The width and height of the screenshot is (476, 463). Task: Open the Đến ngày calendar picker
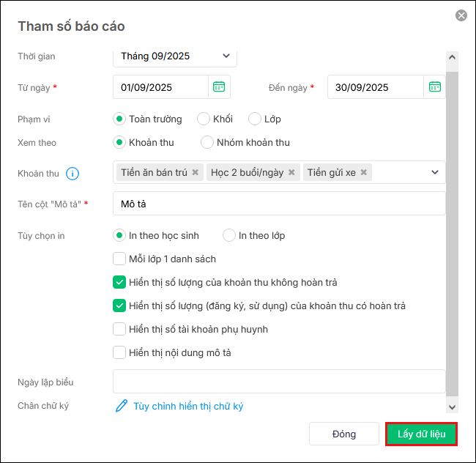tap(434, 87)
